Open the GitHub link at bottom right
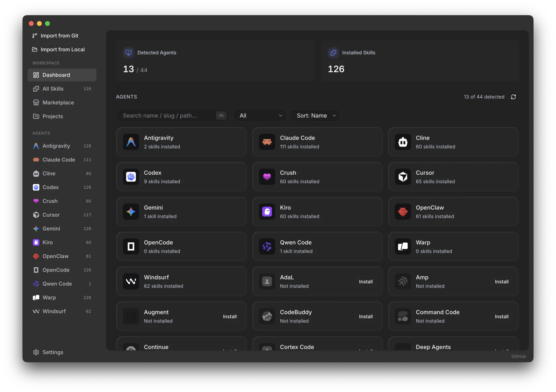 518,356
